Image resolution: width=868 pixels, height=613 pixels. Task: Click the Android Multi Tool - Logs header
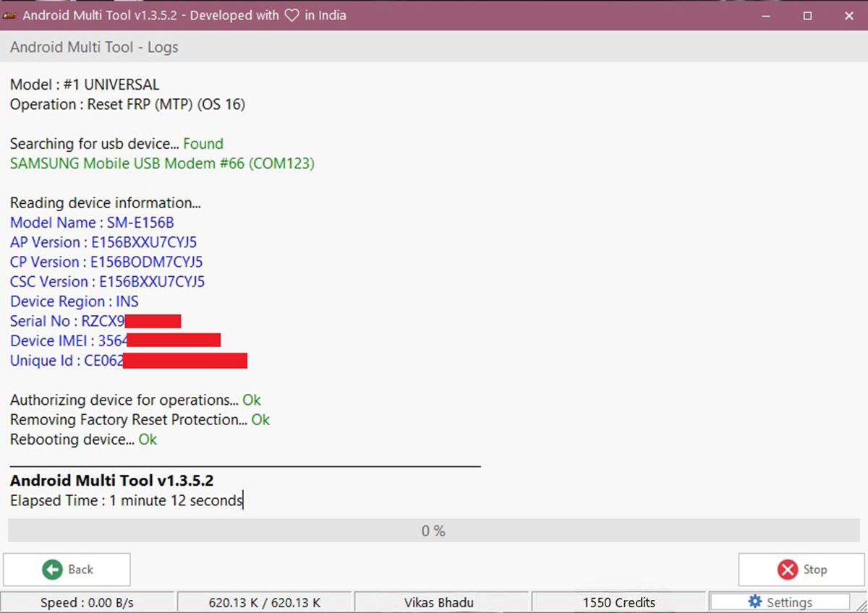pos(94,48)
